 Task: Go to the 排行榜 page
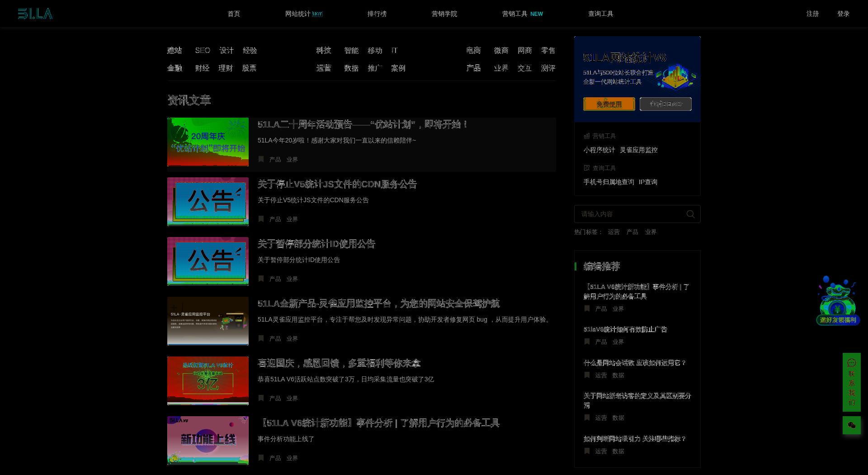(377, 14)
